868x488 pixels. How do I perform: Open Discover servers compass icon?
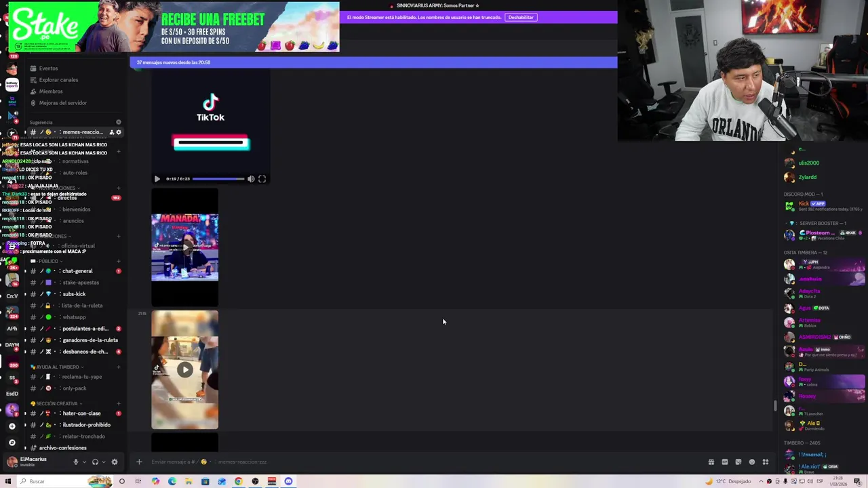[x=12, y=443]
